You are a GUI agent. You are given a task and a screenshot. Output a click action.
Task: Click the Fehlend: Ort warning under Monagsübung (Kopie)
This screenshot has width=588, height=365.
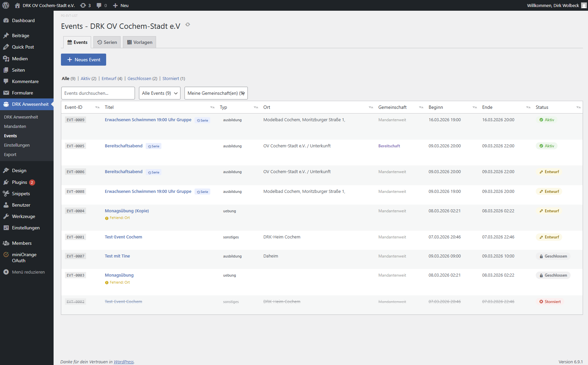click(x=118, y=218)
